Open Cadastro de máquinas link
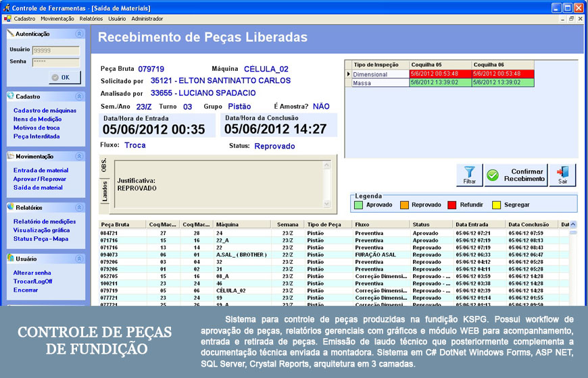This screenshot has width=588, height=378. [x=45, y=110]
